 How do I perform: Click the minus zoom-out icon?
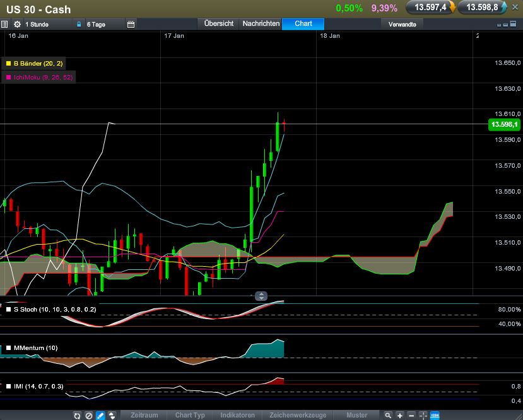411,415
